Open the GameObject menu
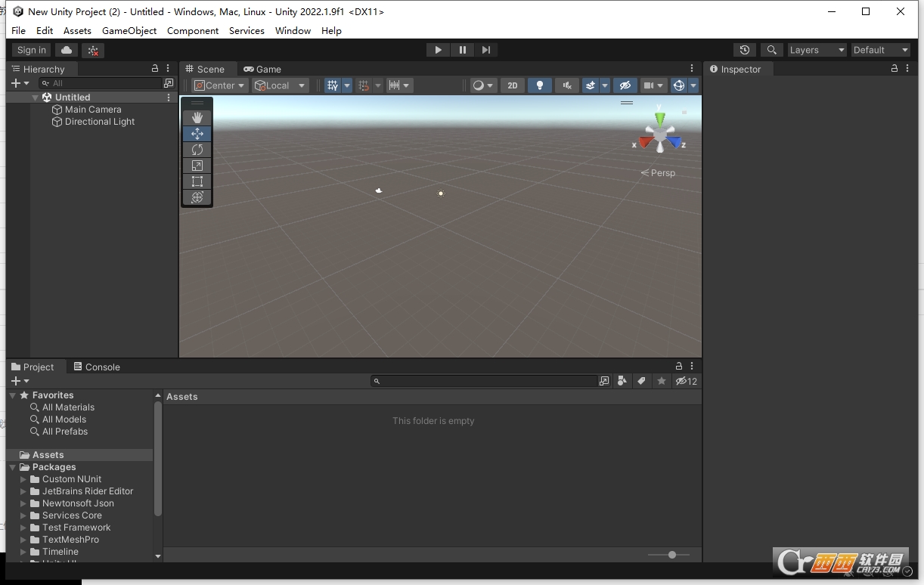Screen dimensions: 924x585 pyautogui.click(x=129, y=31)
